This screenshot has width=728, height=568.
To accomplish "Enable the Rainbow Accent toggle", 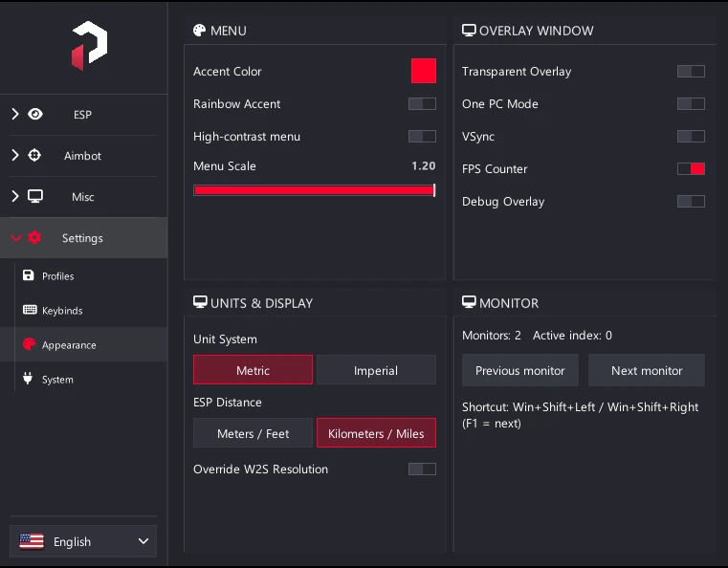I will pos(422,103).
